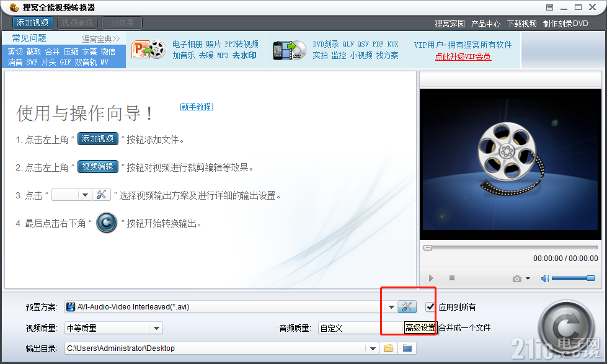The height and width of the screenshot is (364, 607).
Task: Open the 电子相册 link
Action: click(187, 44)
